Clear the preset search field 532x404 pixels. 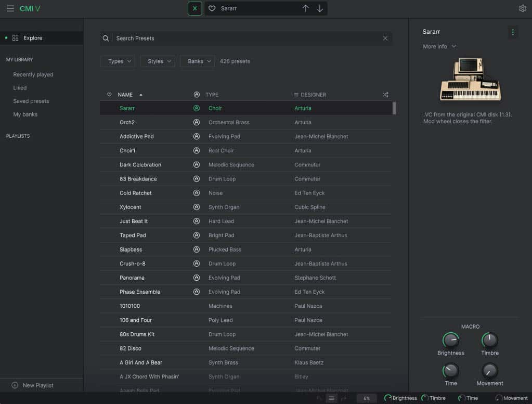(x=385, y=38)
